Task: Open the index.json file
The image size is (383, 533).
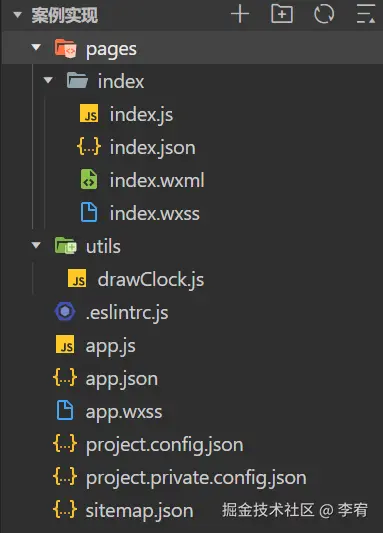Action: pyautogui.click(x=153, y=148)
